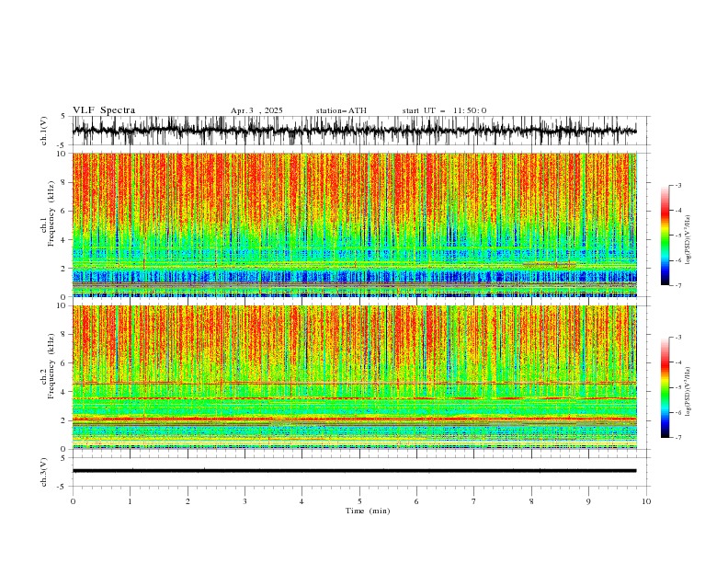The height and width of the screenshot is (563, 728).
Task: Click the ch.1 frequency tick "10"
Action: coord(63,154)
